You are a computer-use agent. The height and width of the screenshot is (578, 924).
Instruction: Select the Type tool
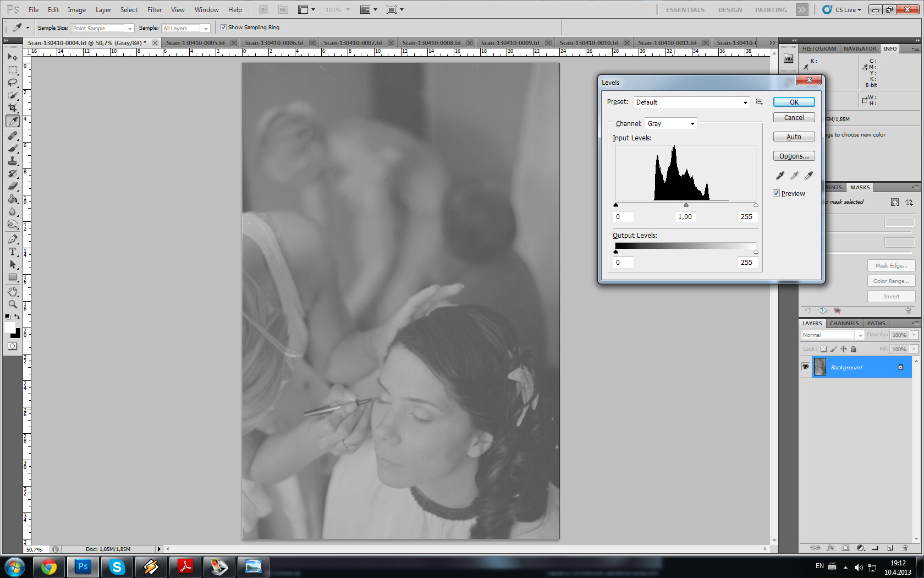coord(13,252)
